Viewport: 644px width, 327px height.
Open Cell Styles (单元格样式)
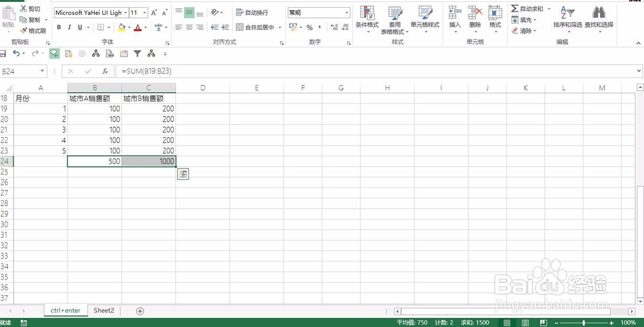tap(424, 19)
